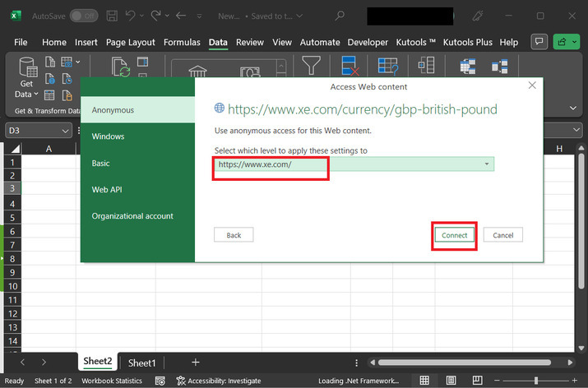Screen dimensions: 588x388
Task: Close the Access Web content dialog
Action: pyautogui.click(x=532, y=85)
